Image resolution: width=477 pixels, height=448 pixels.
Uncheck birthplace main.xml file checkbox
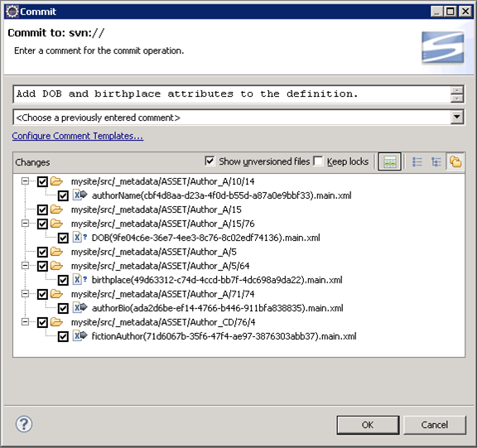[63, 280]
